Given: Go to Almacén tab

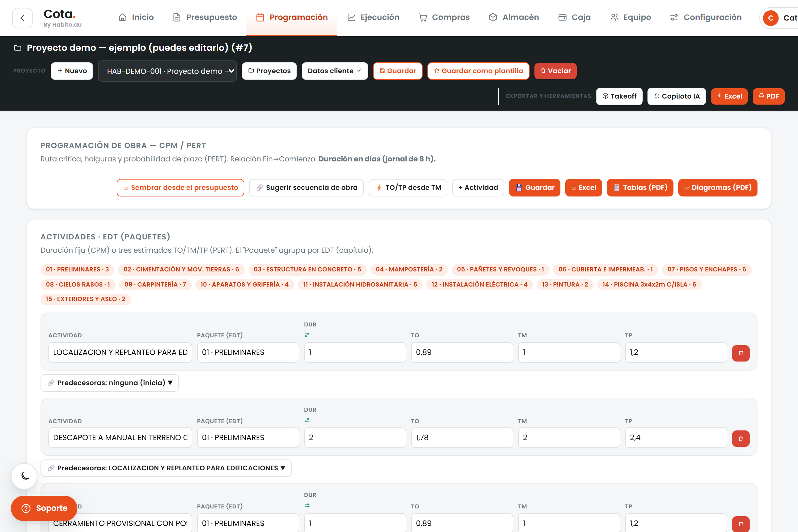Looking at the screenshot, I should [514, 17].
